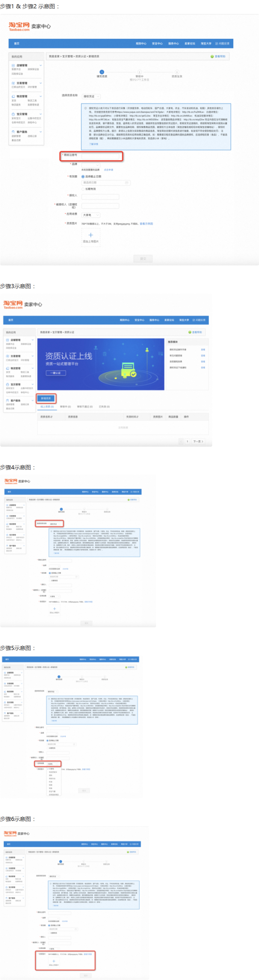Image resolution: width=259 pixels, height=980 pixels.
Task: Click 授权人 input field in steps 1&2
Action: [100, 197]
